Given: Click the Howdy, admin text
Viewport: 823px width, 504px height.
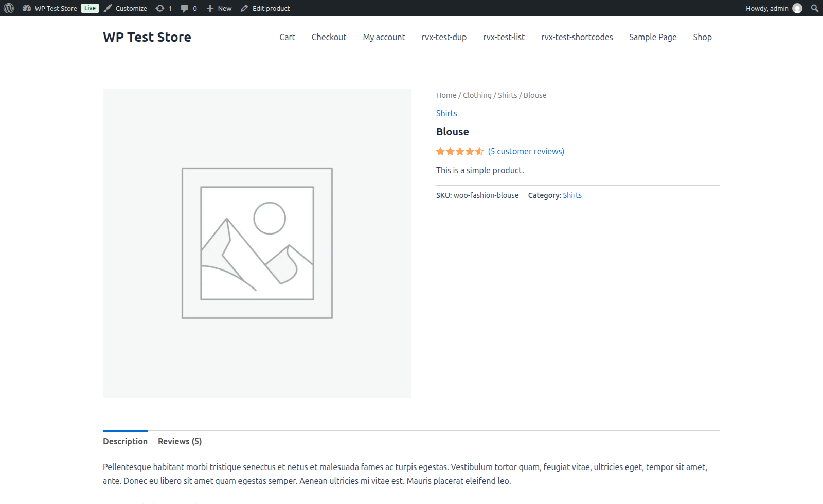Looking at the screenshot, I should tap(767, 8).
